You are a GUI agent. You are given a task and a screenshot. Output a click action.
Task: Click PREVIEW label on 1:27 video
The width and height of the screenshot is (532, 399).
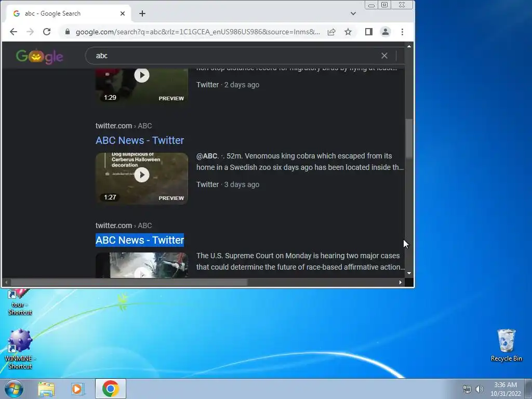pyautogui.click(x=171, y=198)
